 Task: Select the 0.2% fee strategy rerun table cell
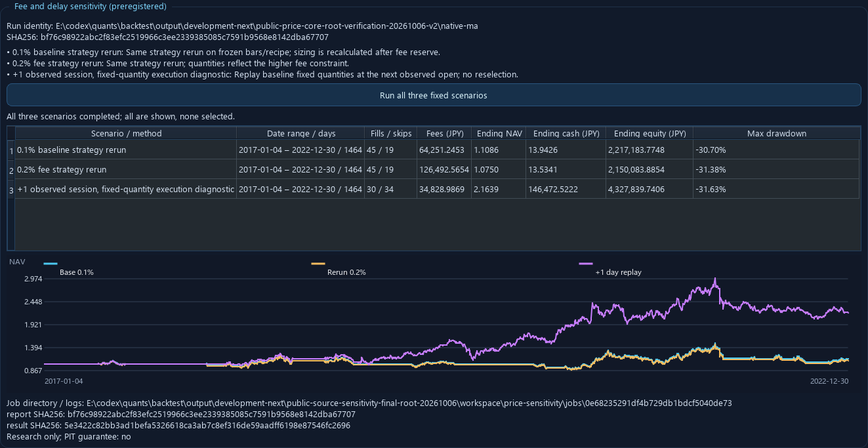click(126, 169)
